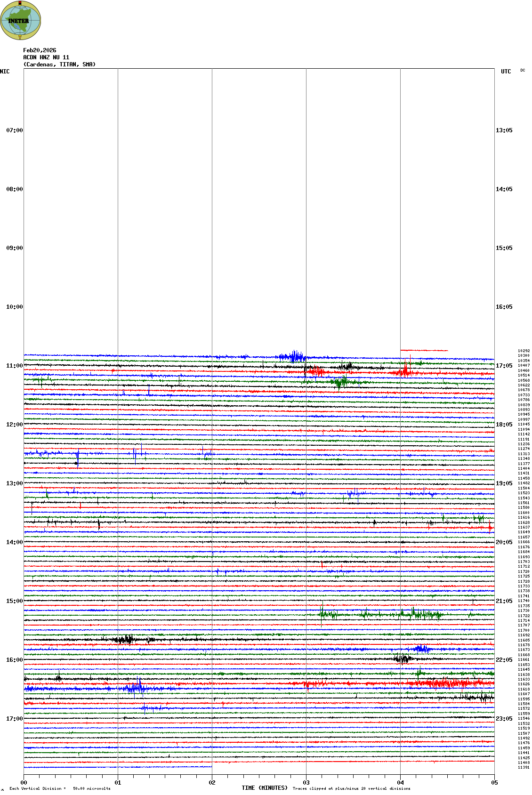Click the 05 minute axis tick label
This screenshot has width=532, height=795.
(x=494, y=783)
